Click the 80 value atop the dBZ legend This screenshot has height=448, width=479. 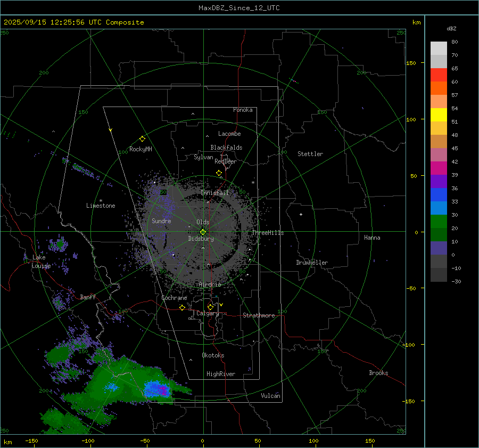coord(455,42)
